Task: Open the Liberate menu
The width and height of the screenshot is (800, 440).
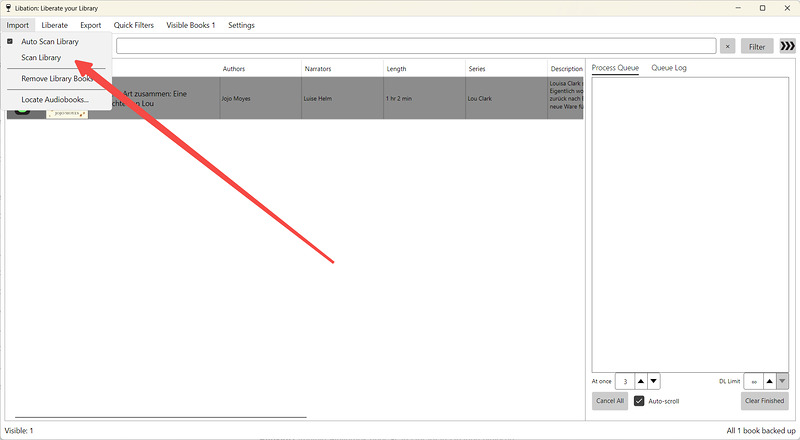Action: pyautogui.click(x=55, y=25)
